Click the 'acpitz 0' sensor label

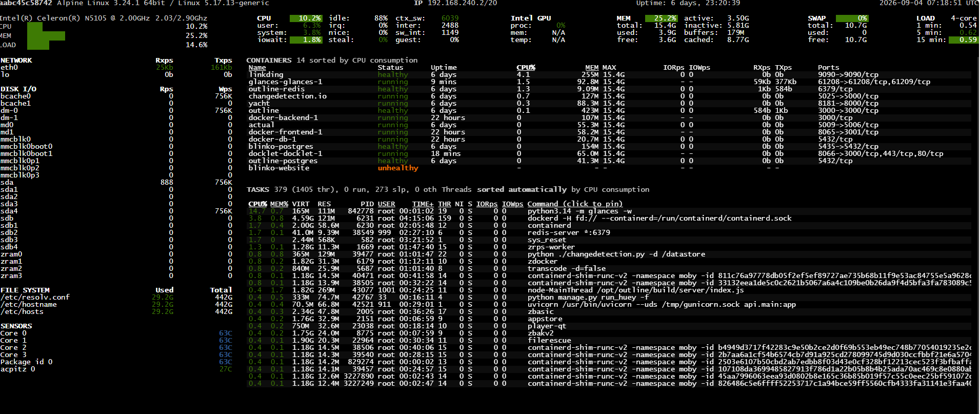coord(18,369)
